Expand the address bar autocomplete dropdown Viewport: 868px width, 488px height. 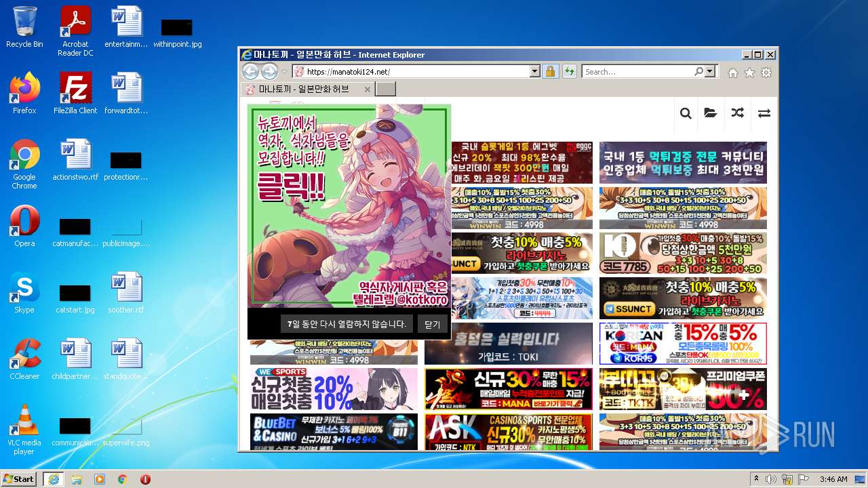pyautogui.click(x=534, y=71)
